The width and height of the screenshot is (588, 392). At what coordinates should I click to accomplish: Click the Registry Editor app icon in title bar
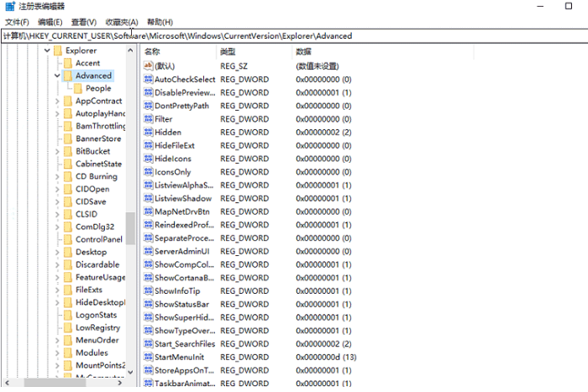[8, 7]
